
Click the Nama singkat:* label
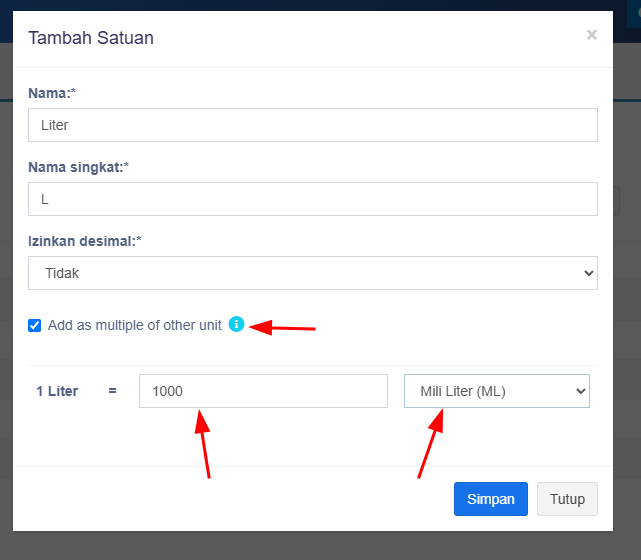point(78,167)
